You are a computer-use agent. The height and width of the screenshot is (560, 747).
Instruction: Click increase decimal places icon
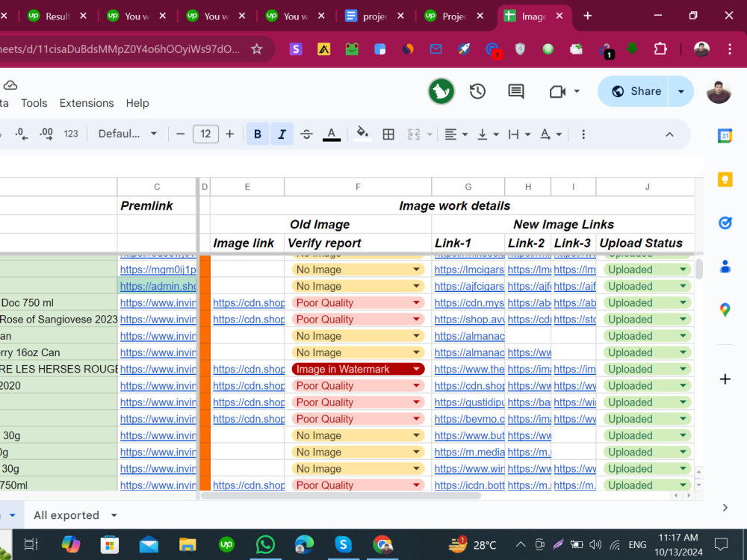(46, 134)
